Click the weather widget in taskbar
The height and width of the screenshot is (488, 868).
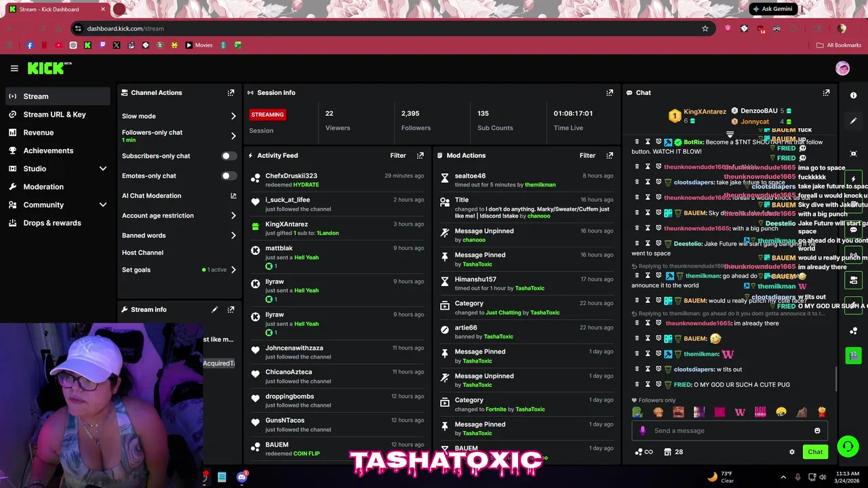click(722, 477)
